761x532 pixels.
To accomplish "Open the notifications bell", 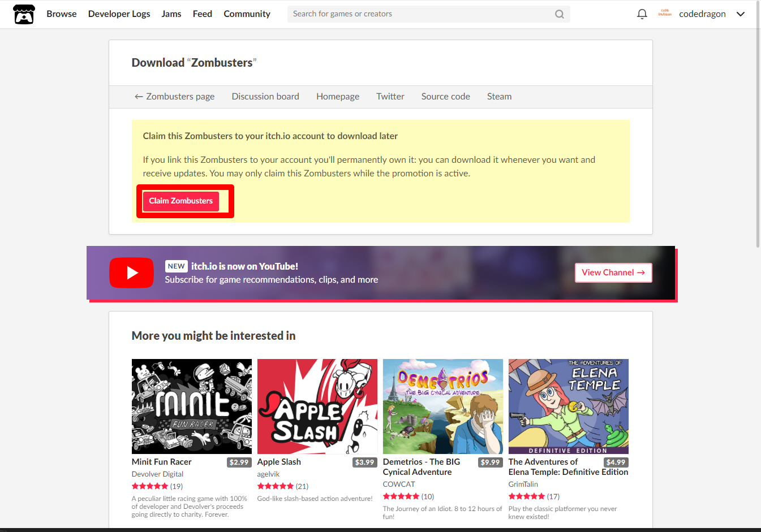I will (642, 14).
